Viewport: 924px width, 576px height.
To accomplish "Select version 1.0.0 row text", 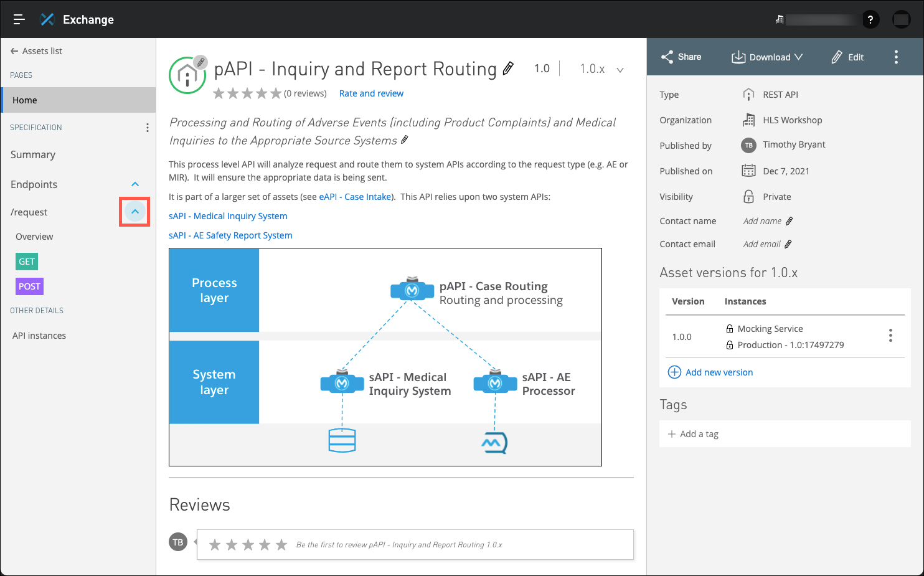I will pyautogui.click(x=682, y=337).
